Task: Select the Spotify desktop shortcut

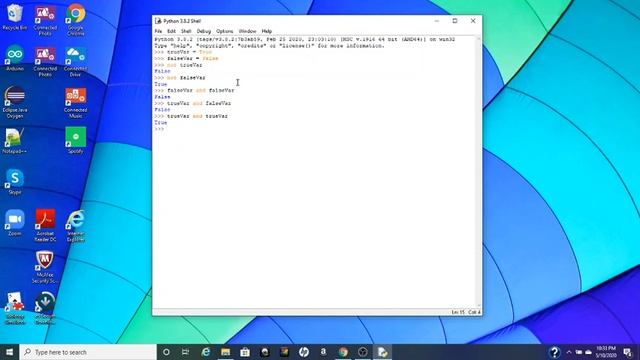Action: 76,140
